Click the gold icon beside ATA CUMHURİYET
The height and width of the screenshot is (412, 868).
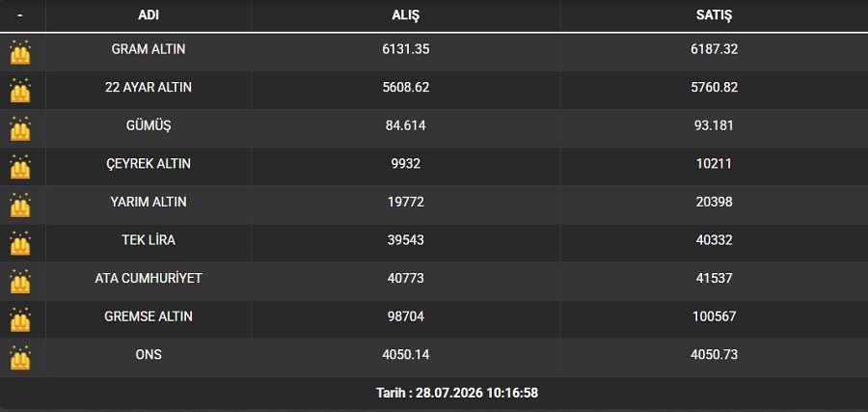tap(20, 282)
